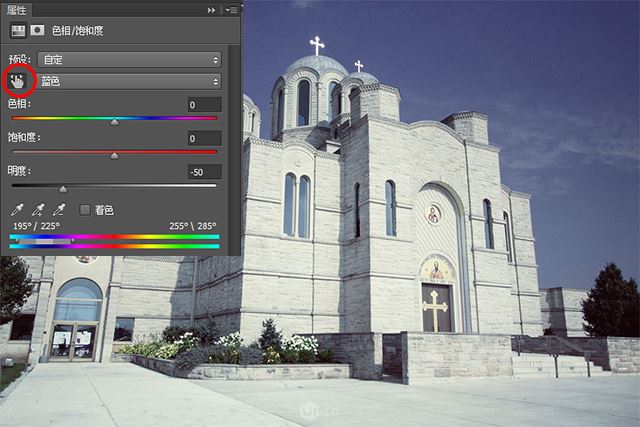Click the 饱和度 value input field

[203, 138]
